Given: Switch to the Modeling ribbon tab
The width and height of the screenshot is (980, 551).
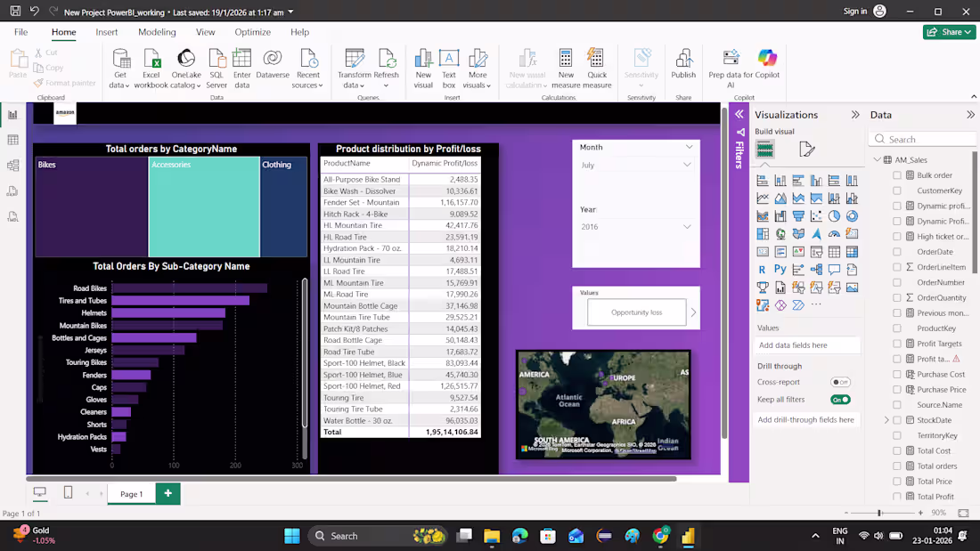Looking at the screenshot, I should pos(157,32).
